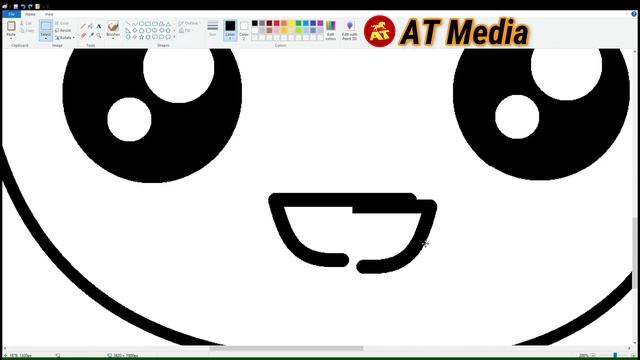Click the Brushes tool icon

tap(113, 27)
